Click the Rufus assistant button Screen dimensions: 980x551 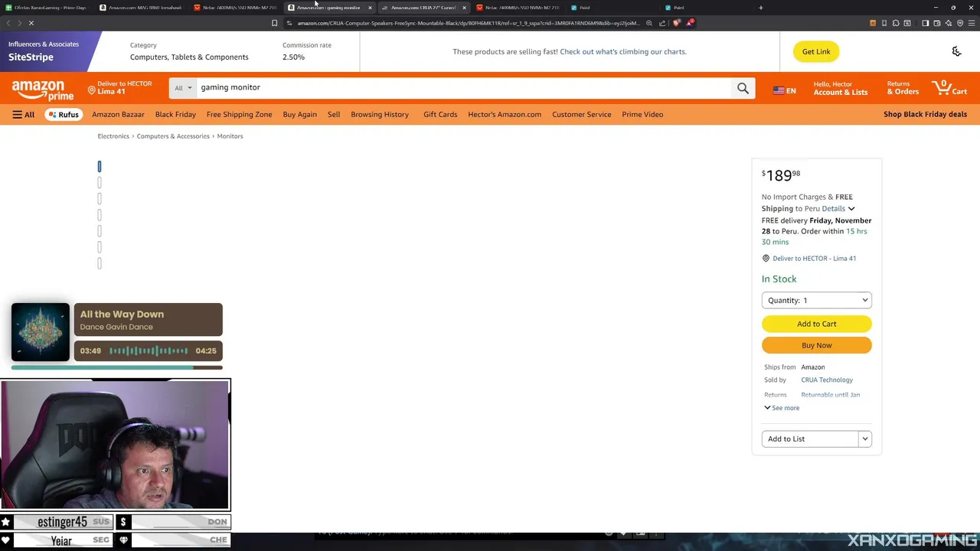click(x=64, y=115)
